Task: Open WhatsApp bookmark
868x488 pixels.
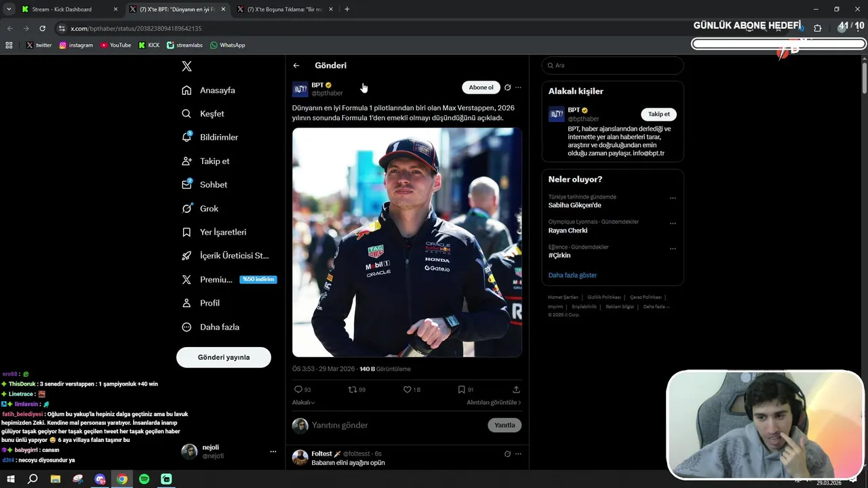Action: [227, 45]
